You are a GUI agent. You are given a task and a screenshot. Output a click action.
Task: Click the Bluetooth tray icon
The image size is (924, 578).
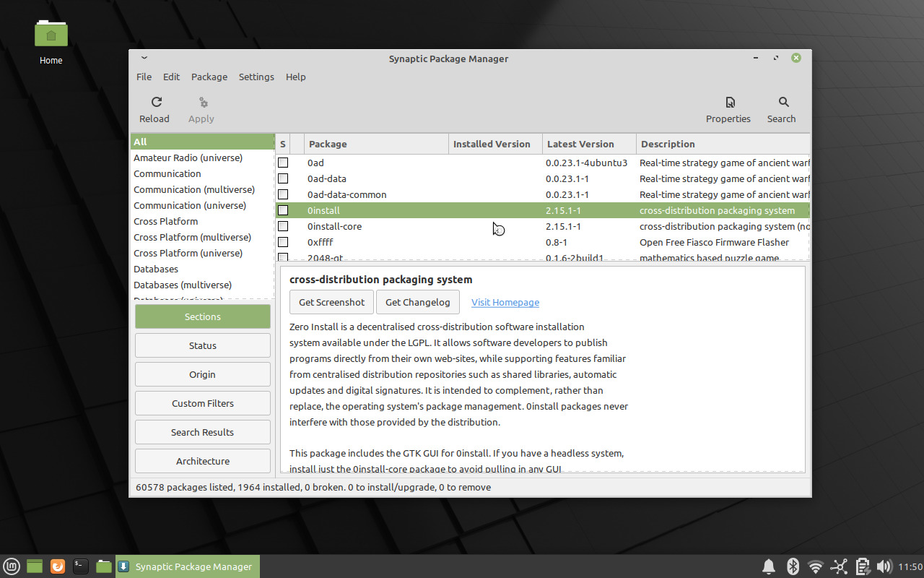tap(792, 566)
